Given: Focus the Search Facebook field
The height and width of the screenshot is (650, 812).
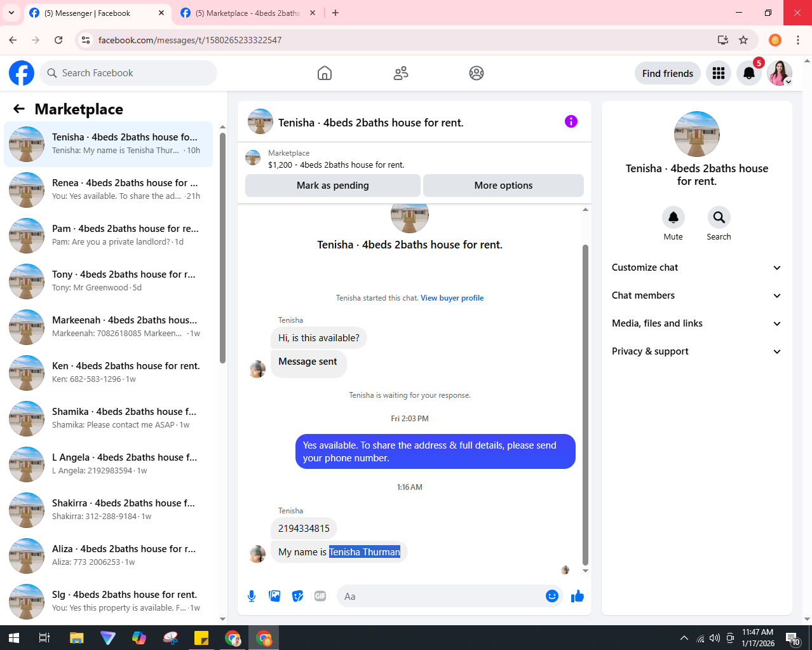Looking at the screenshot, I should click(128, 73).
